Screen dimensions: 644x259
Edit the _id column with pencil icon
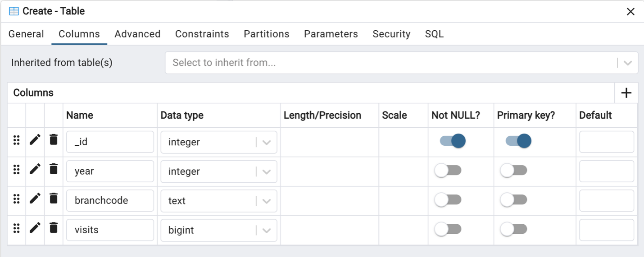coord(35,140)
